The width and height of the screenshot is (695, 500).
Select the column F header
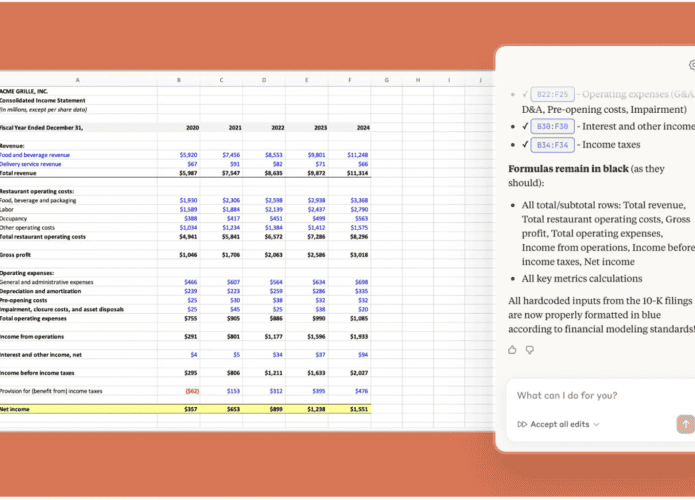pyautogui.click(x=350, y=79)
